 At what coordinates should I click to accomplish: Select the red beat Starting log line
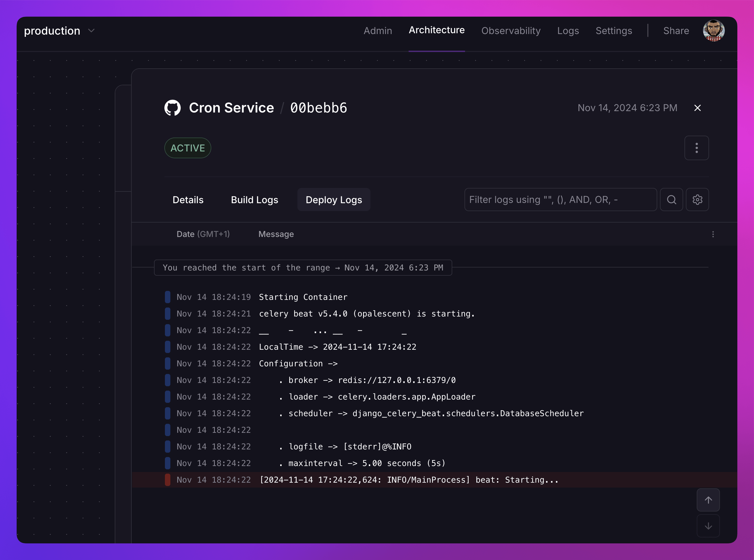(x=408, y=480)
